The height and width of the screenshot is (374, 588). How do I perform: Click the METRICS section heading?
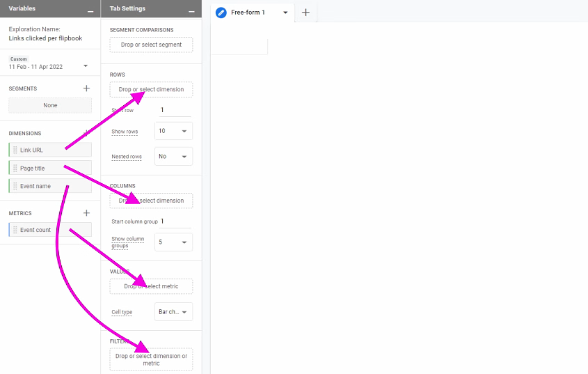(20, 213)
